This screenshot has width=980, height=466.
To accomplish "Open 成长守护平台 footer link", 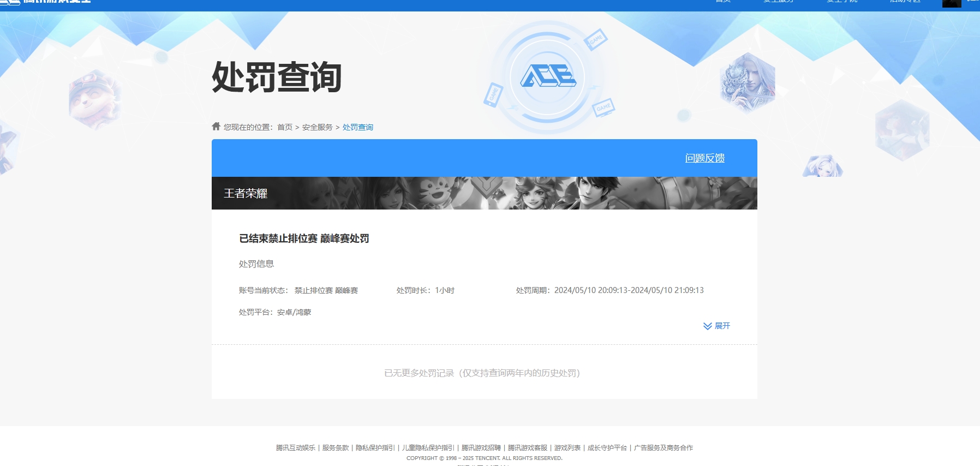I will coord(607,448).
